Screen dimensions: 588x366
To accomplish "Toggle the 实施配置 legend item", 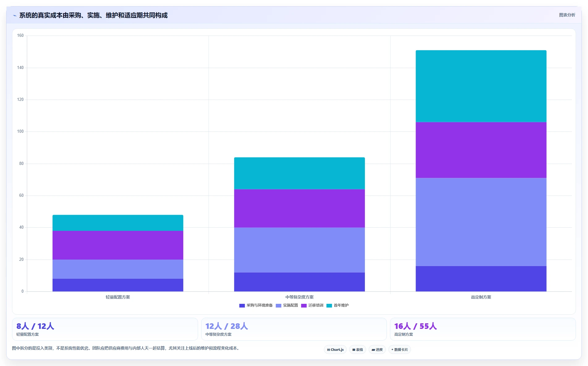I will tap(287, 305).
